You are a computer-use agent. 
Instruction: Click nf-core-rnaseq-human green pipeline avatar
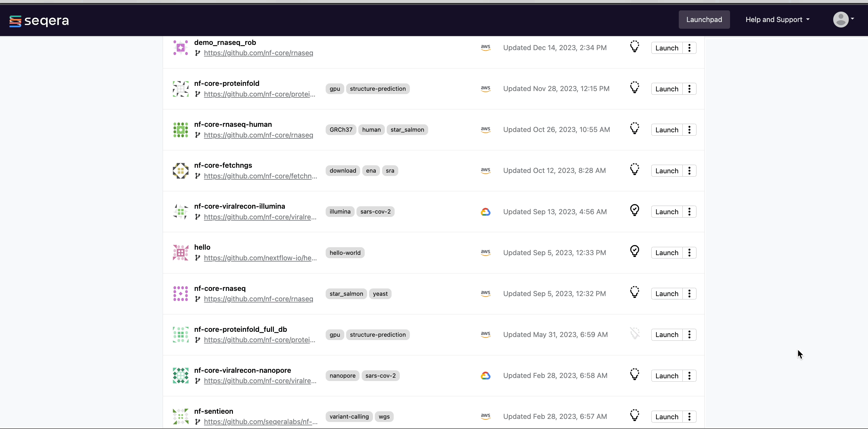[x=181, y=130]
